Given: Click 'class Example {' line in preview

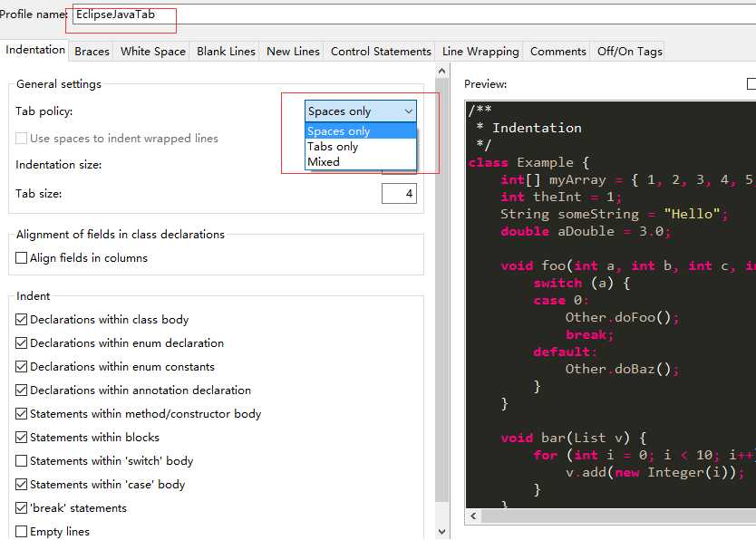Looking at the screenshot, I should (x=528, y=163).
